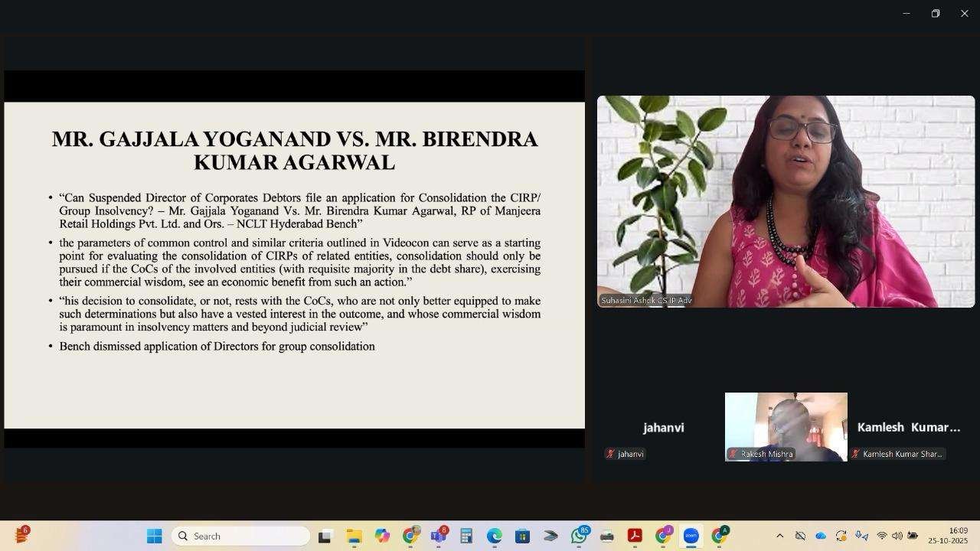Launch Calculator from the taskbar
This screenshot has width=980, height=551.
[x=466, y=536]
